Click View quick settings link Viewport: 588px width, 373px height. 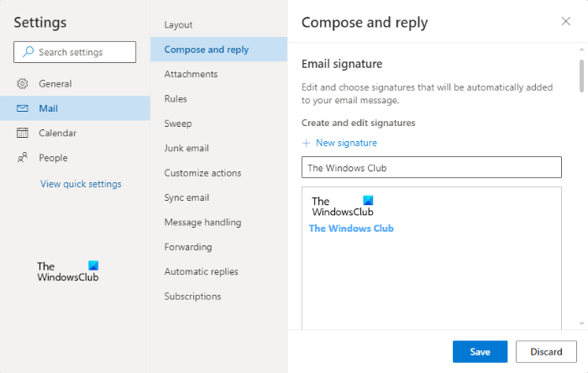81,184
